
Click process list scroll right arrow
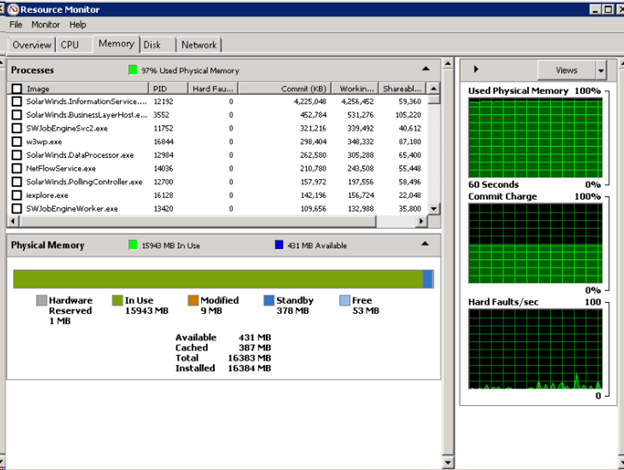pyautogui.click(x=421, y=221)
